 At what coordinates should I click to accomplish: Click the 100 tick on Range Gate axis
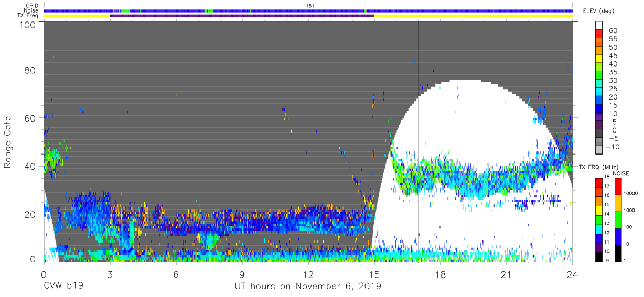(x=27, y=25)
